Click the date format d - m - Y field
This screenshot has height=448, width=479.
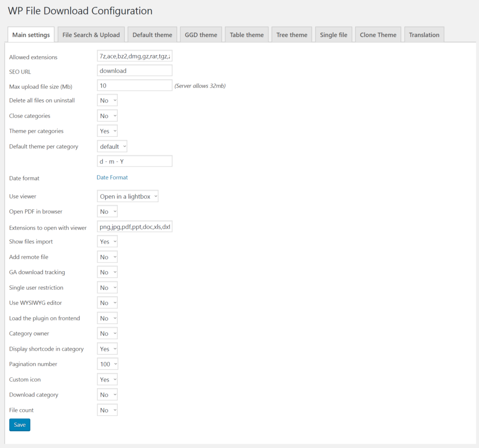134,161
